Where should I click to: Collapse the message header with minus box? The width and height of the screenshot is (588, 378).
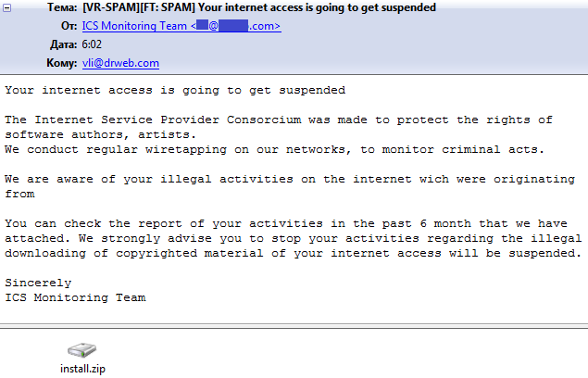[x=7, y=8]
